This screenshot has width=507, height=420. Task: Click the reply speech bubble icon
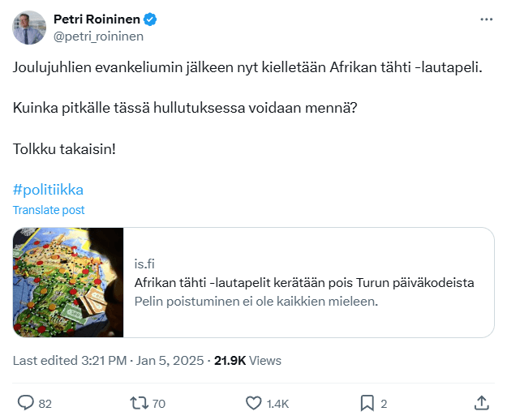[25, 403]
